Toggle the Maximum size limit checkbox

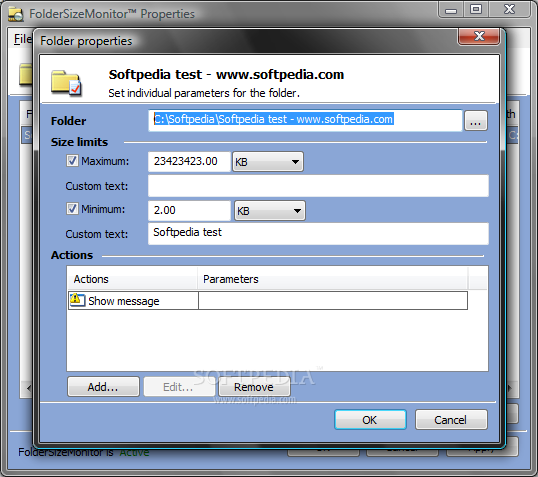pos(72,161)
